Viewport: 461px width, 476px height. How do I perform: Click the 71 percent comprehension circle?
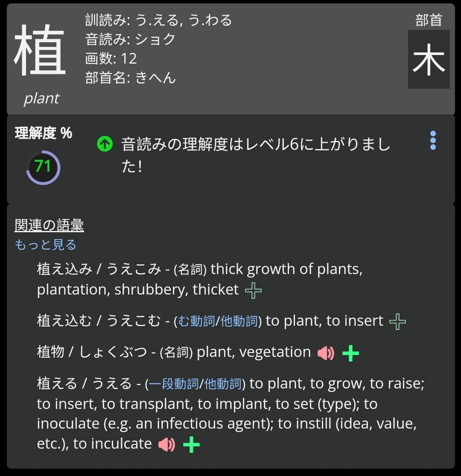tap(43, 167)
